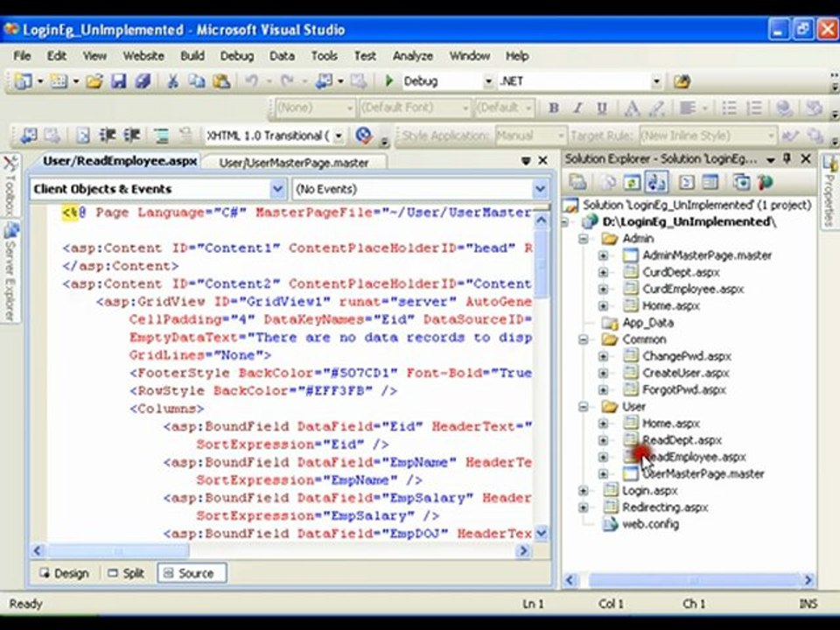Click the Copy Web Site icon in Solution Explorer
This screenshot has height=630, width=840.
[x=741, y=183]
